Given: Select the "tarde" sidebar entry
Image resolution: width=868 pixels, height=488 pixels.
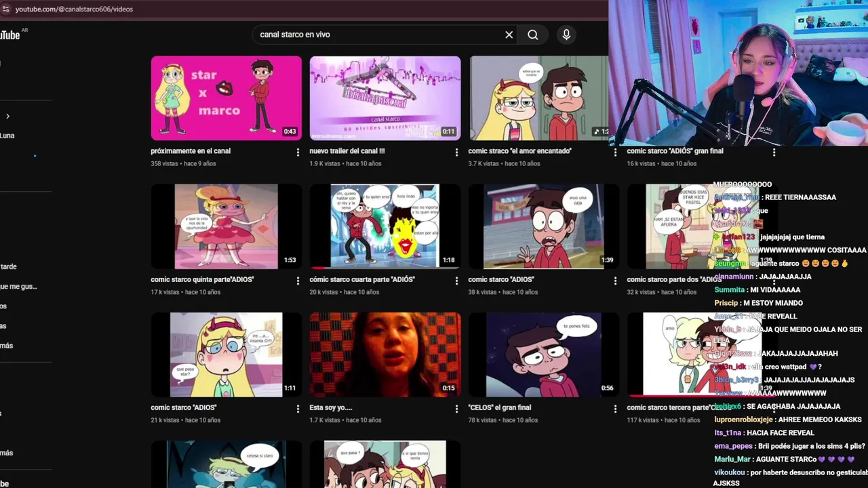Looking at the screenshot, I should click(9, 267).
